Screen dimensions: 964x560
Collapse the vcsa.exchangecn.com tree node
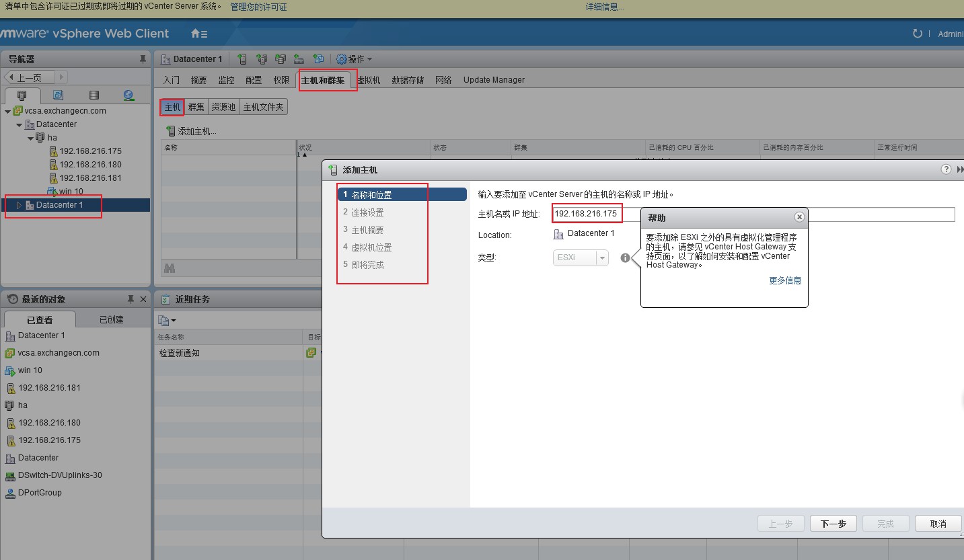[8, 111]
